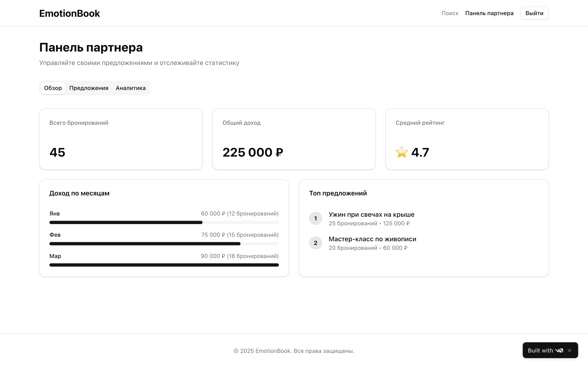Click the Янв income progress bar
The width and height of the screenshot is (588, 368).
164,222
